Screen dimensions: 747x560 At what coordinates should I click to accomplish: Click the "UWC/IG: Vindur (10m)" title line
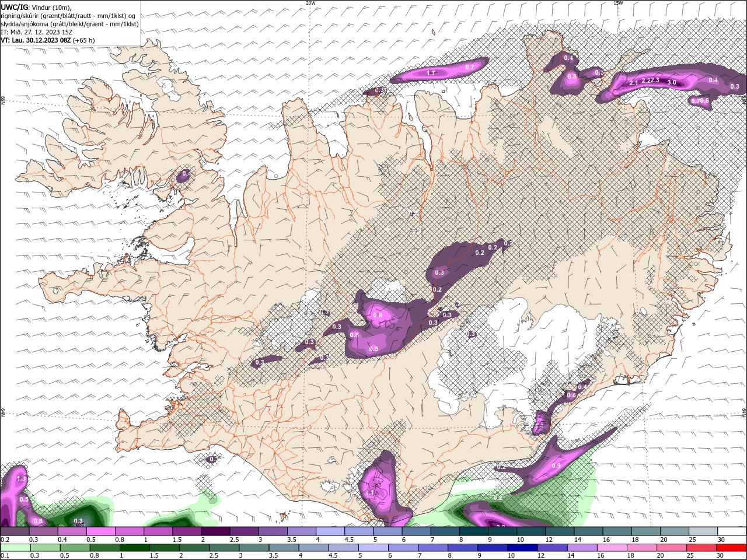[37, 7]
